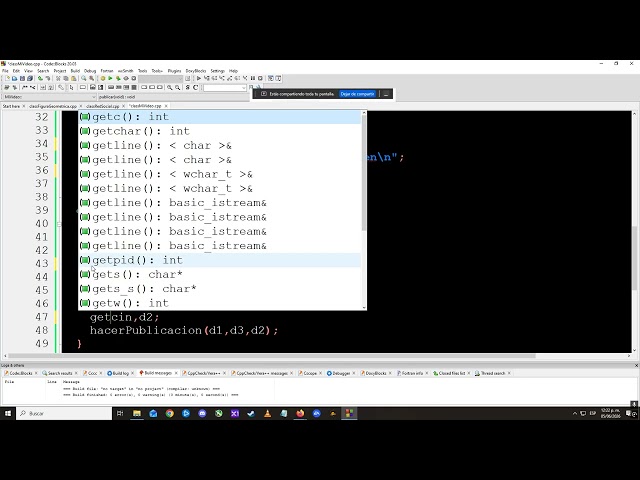Open the Search menu
This screenshot has width=640, height=480.
point(43,71)
